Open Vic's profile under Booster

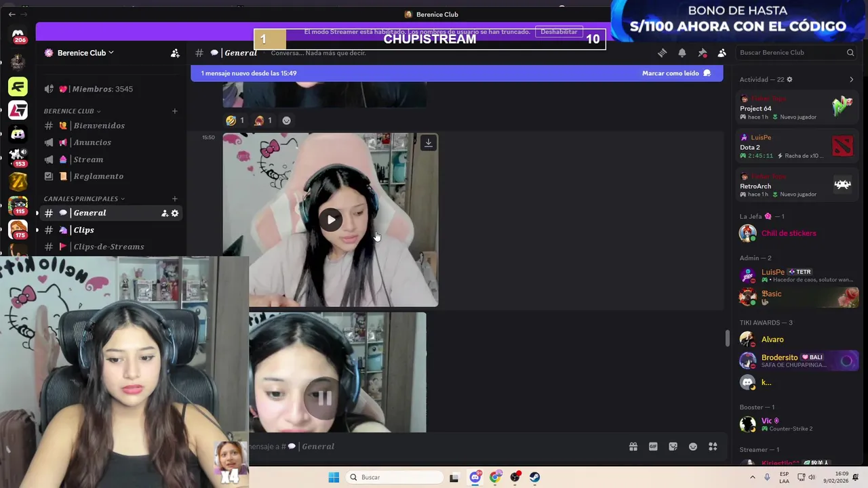[797, 424]
